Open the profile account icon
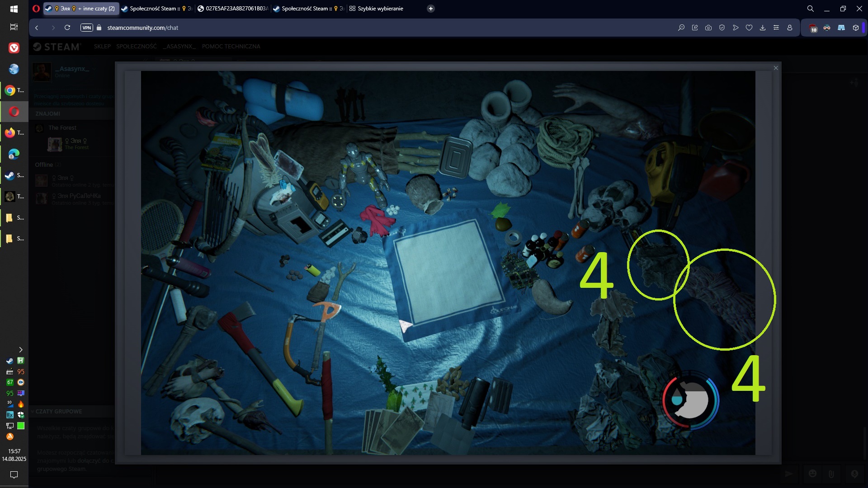This screenshot has width=868, height=488. 790,28
